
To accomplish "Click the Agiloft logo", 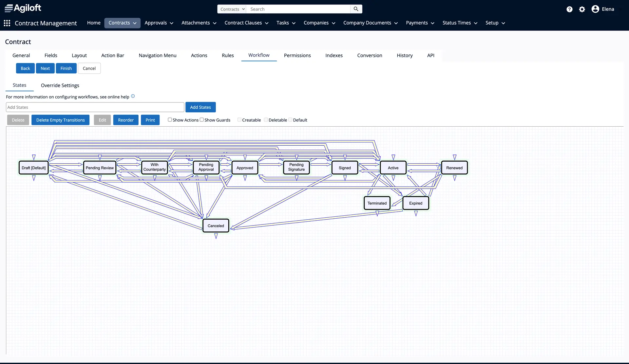I will pyautogui.click(x=23, y=8).
